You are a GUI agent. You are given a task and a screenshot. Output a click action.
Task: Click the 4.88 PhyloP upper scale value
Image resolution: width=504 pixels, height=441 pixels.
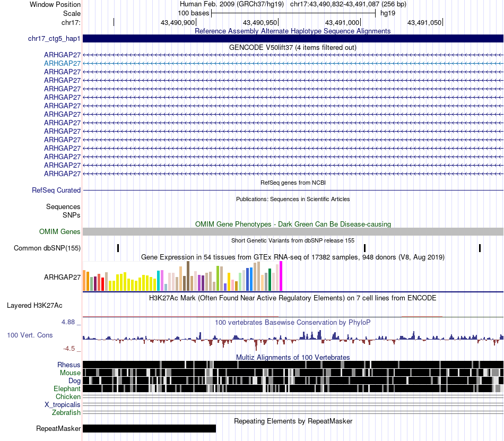point(68,322)
